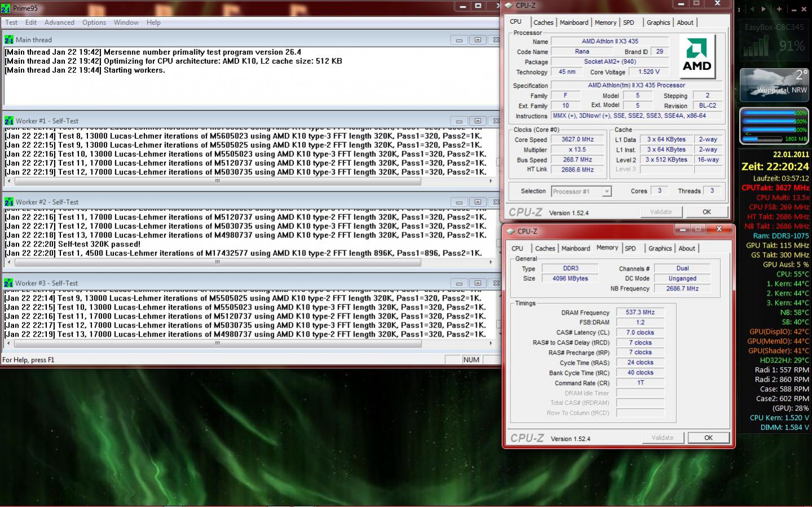Click the sidebar add gadget plus icon

[x=779, y=9]
